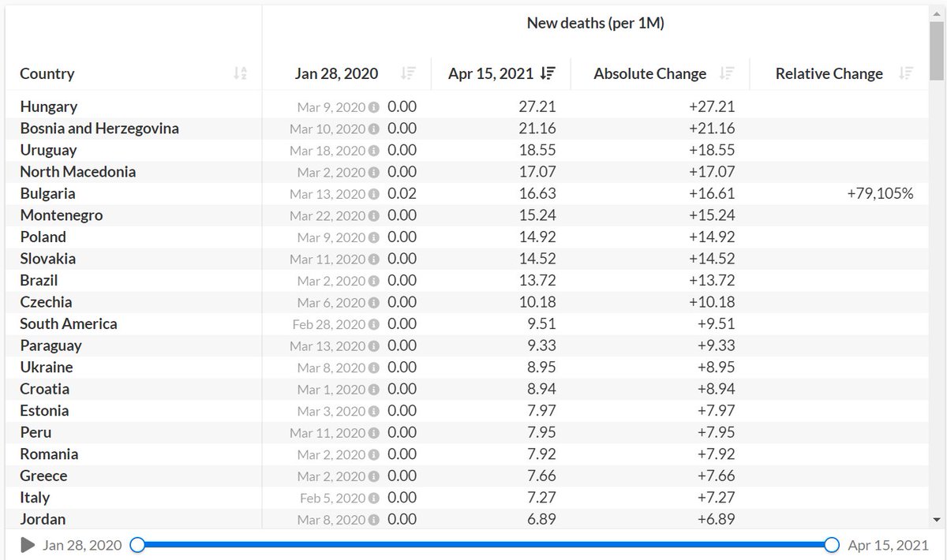Click the end handle of the date slider
The height and width of the screenshot is (560, 947).
pos(832,545)
